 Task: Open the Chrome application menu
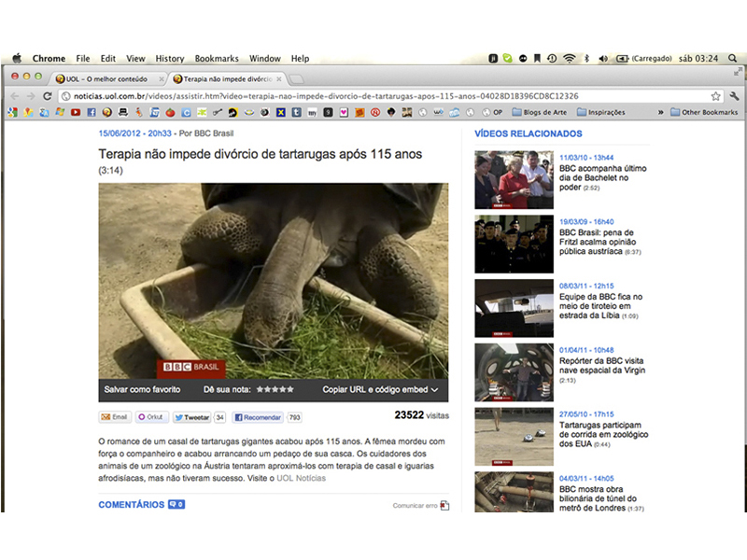[x=49, y=59]
